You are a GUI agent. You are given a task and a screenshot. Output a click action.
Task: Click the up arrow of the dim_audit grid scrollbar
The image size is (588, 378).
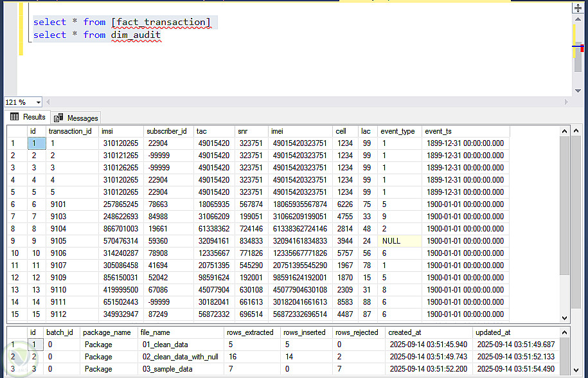565,332
